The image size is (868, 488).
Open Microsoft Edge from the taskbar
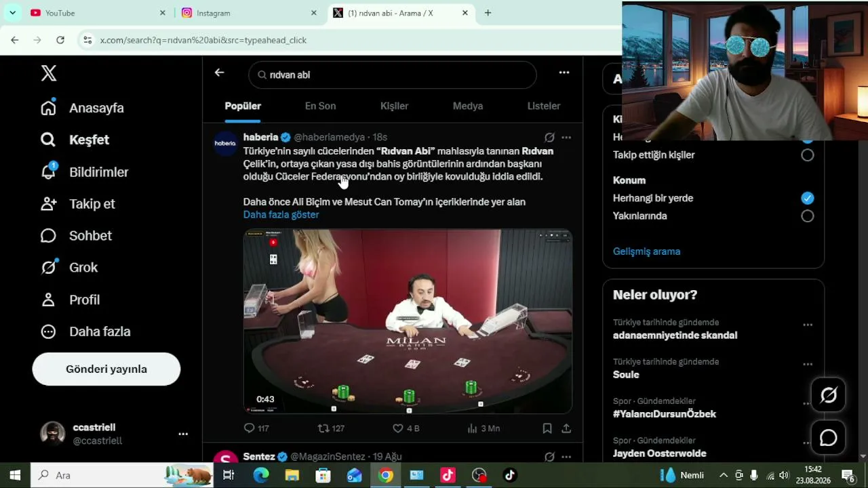tap(261, 475)
